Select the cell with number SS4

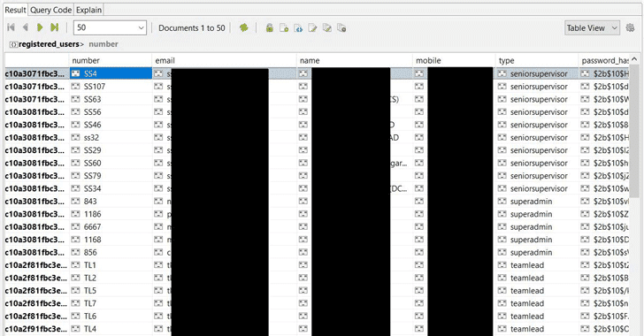point(111,73)
